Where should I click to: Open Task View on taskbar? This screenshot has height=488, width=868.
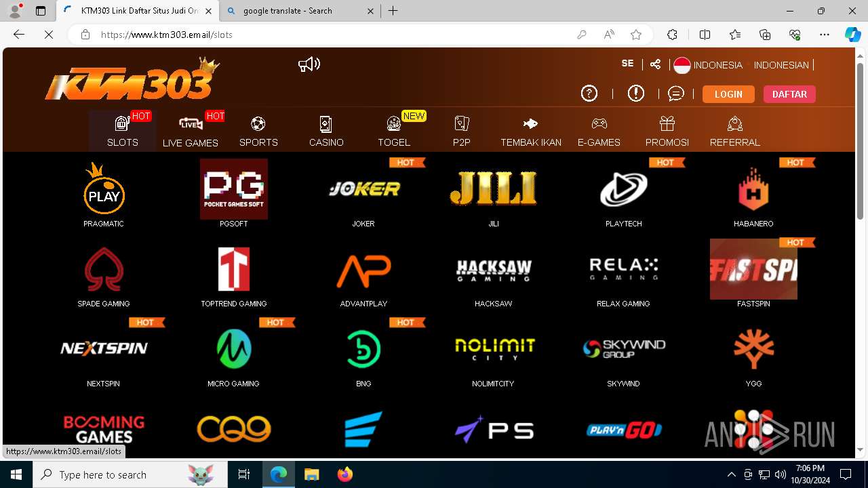point(244,474)
